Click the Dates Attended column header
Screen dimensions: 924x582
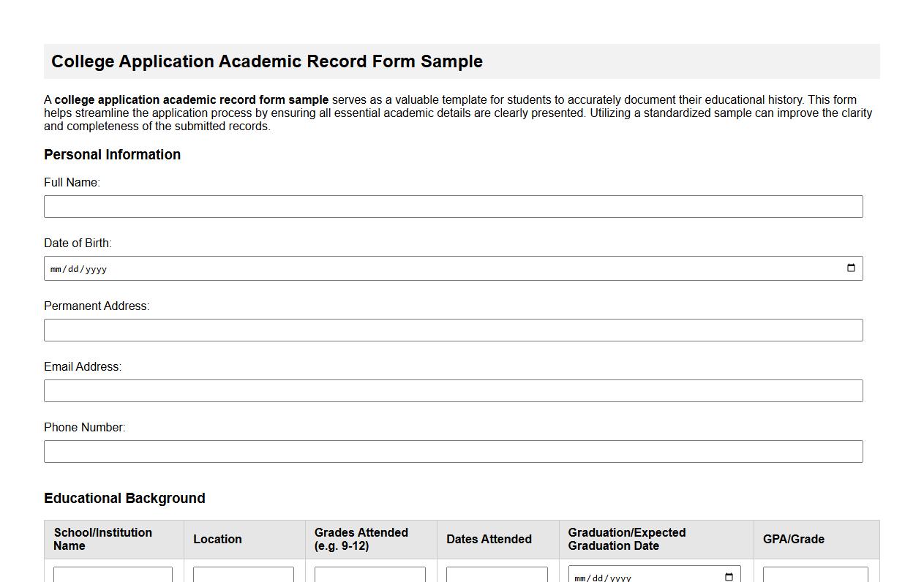coord(489,539)
